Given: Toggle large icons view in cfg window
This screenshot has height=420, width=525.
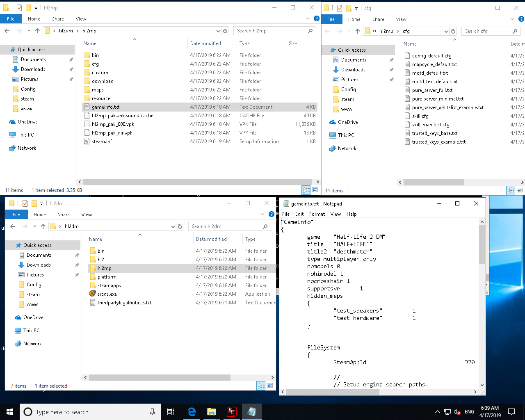Looking at the screenshot, I should [520, 190].
